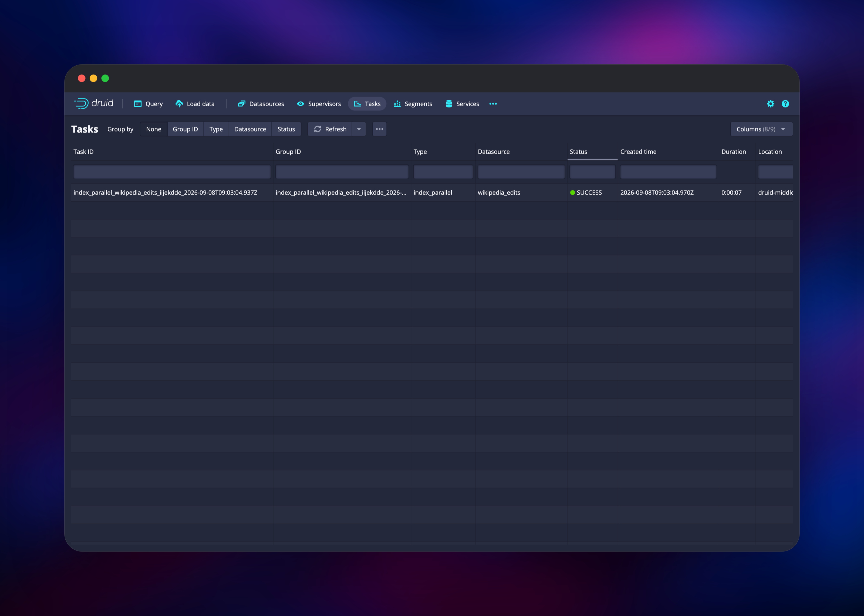Click the SUCCESS status text

589,193
